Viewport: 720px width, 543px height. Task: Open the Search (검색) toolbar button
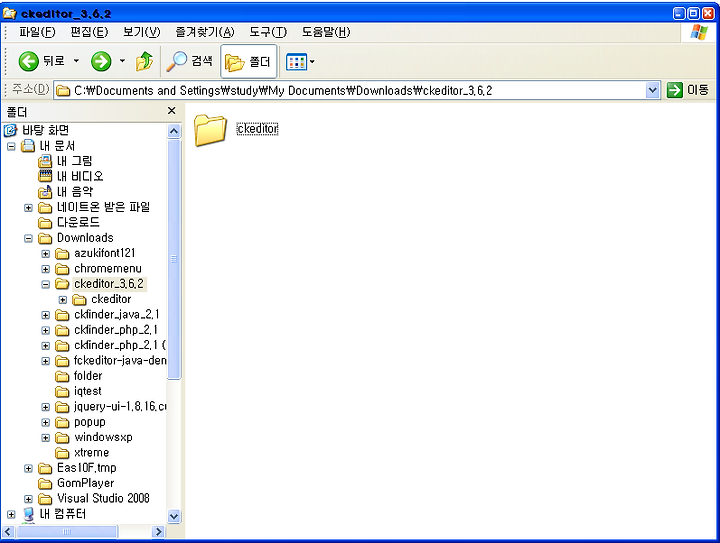[x=190, y=61]
